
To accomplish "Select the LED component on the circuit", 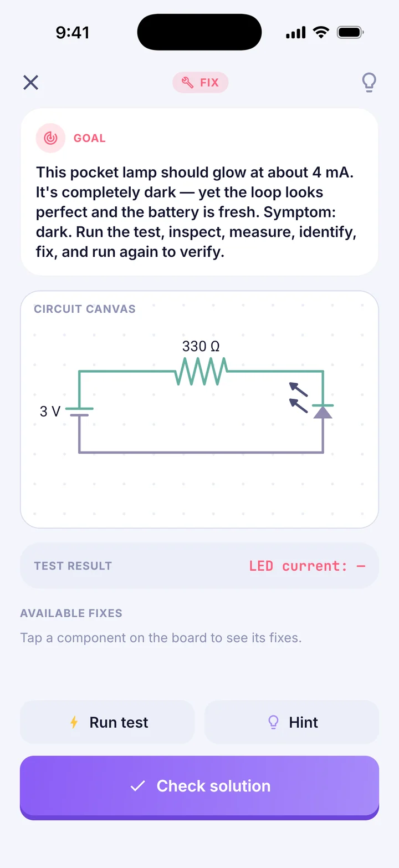I will [x=323, y=411].
